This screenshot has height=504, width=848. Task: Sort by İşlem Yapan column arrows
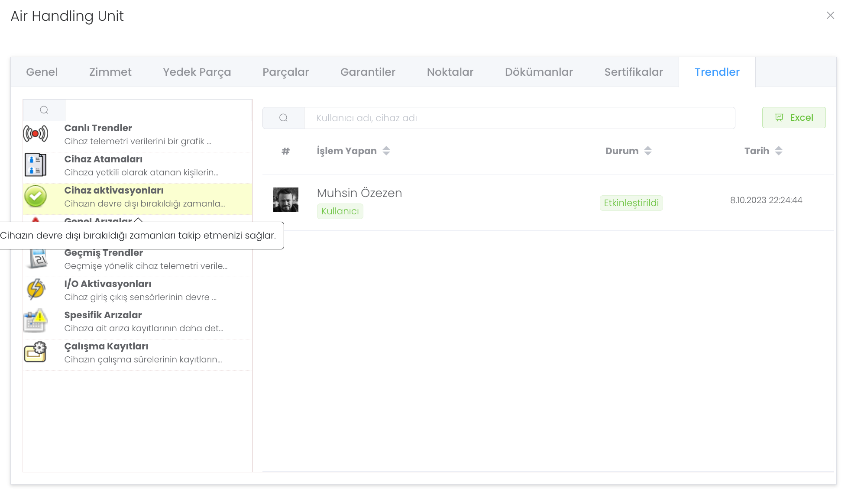pos(386,151)
